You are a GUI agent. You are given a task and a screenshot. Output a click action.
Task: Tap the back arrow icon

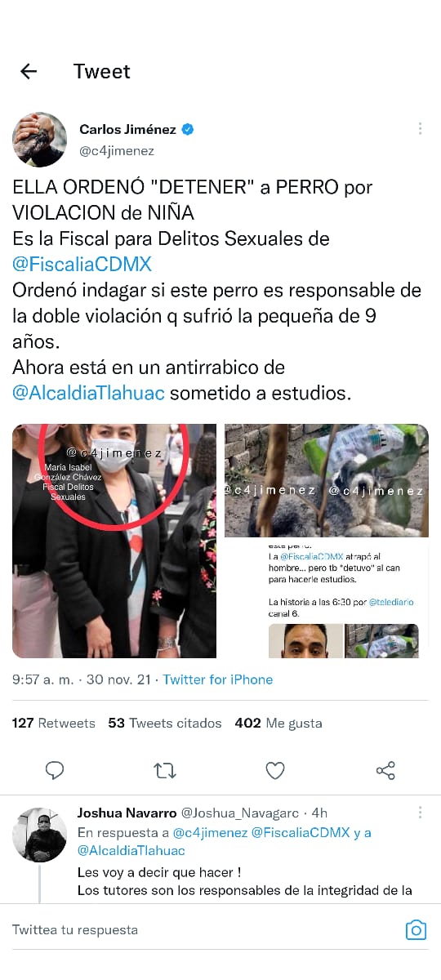tap(29, 71)
